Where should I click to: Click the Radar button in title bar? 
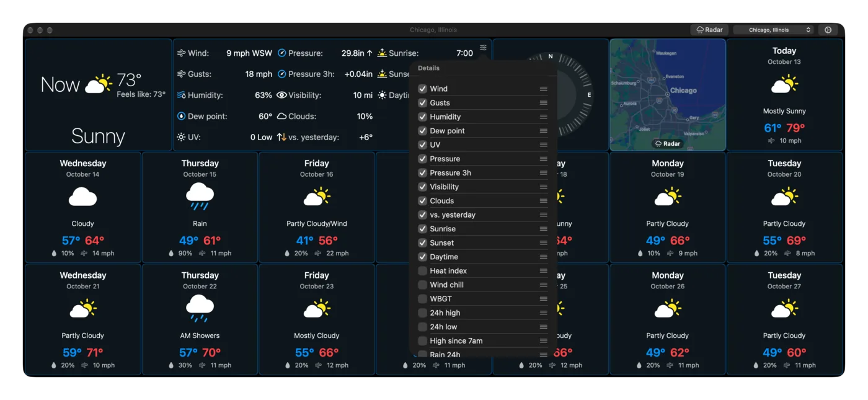coord(709,30)
